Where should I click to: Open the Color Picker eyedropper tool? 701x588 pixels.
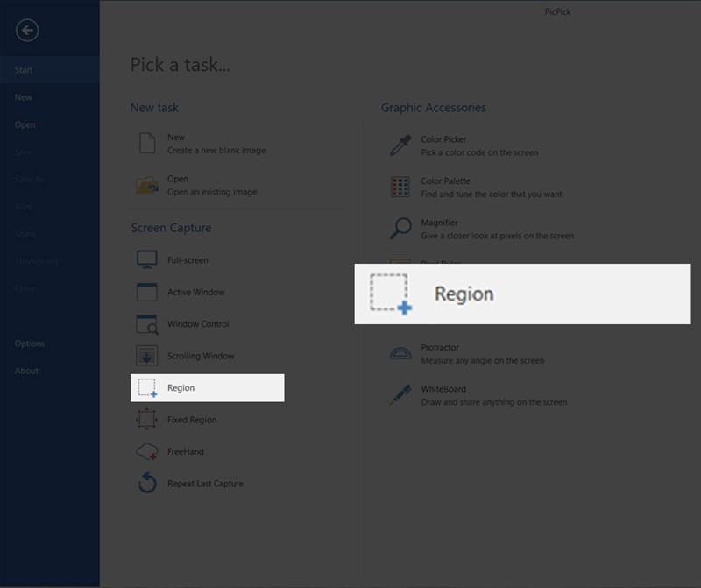(400, 145)
